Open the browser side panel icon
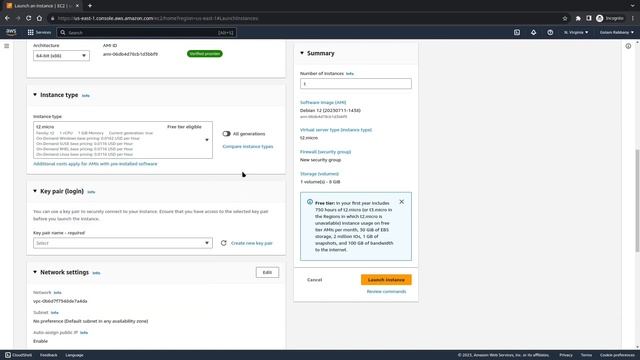The width and height of the screenshot is (640, 360). [589, 18]
